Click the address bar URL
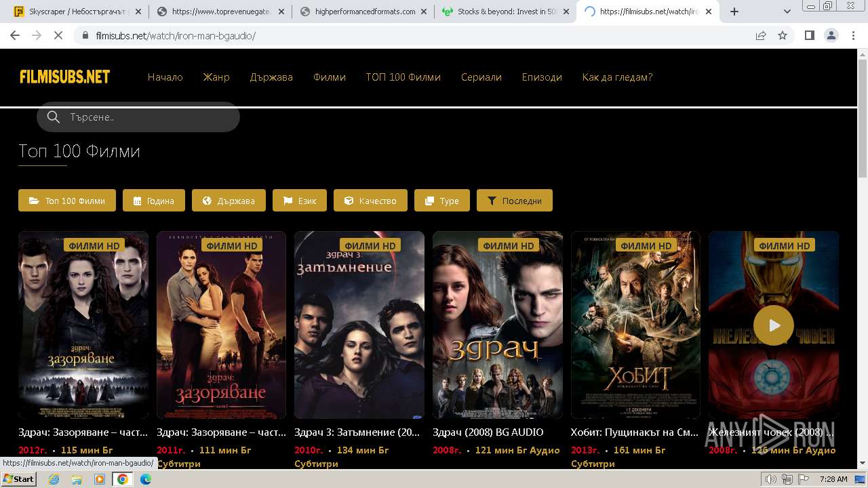Viewport: 868px width, 488px height. click(x=176, y=35)
